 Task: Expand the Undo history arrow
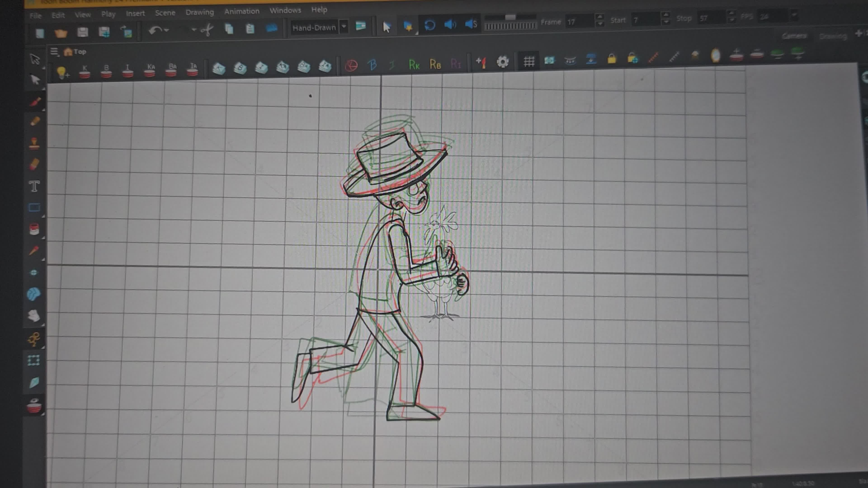pos(167,30)
